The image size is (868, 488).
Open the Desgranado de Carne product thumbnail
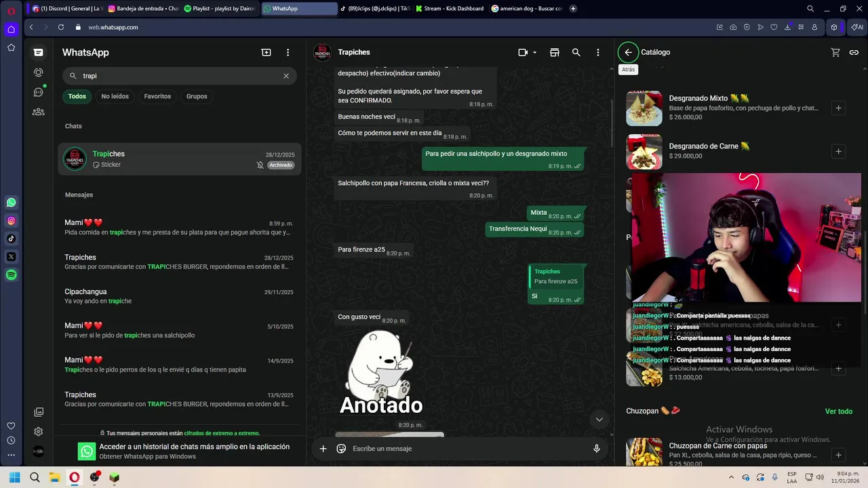point(644,151)
